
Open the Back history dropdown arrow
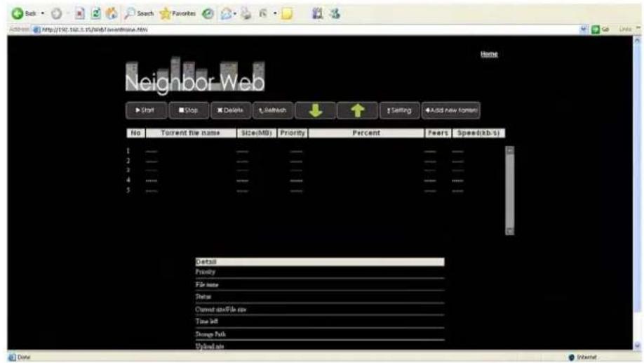42,13
